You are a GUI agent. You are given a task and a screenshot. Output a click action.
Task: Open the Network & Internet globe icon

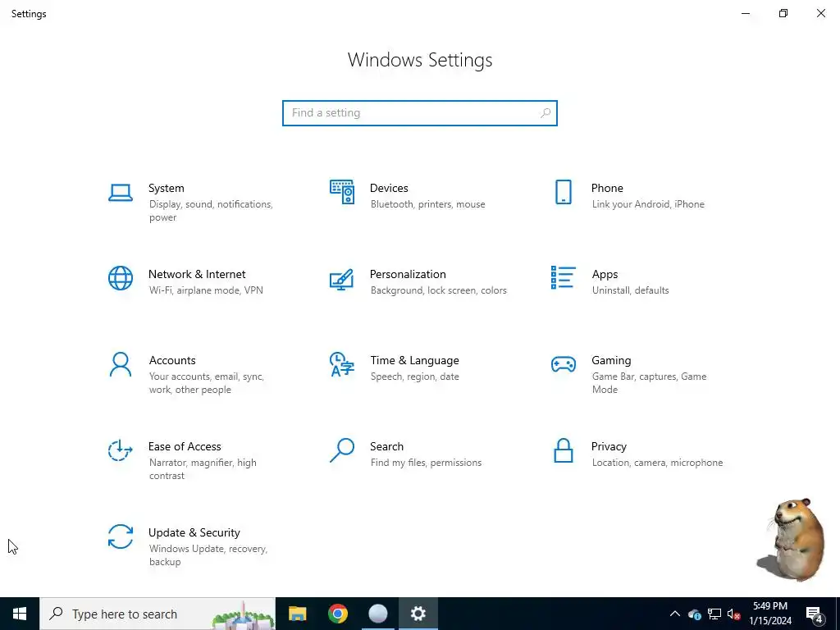[x=121, y=278]
